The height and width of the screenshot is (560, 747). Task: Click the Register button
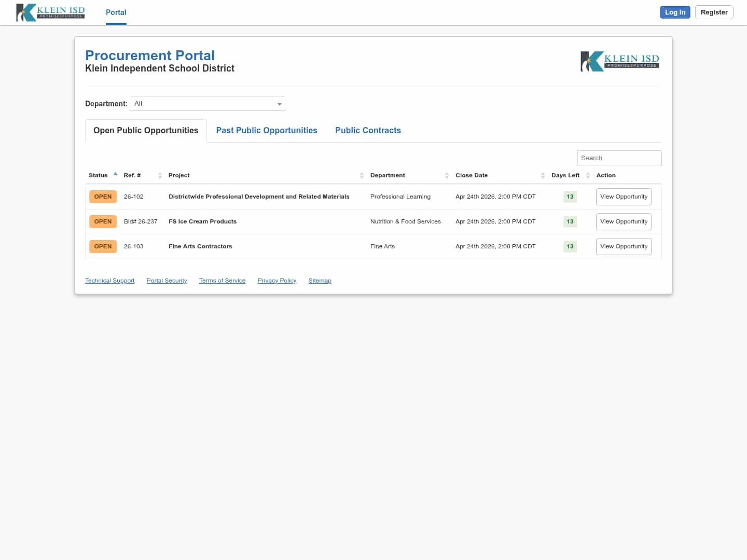714,12
